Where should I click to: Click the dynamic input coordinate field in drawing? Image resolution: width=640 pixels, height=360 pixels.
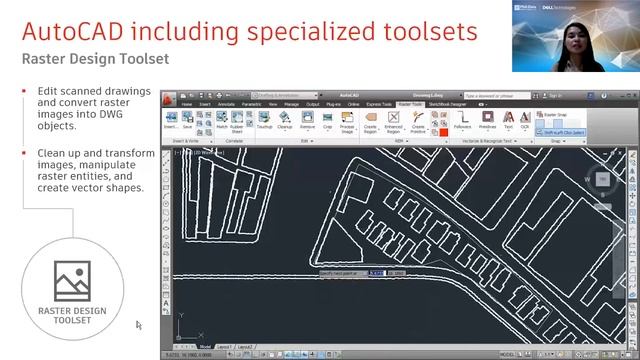click(376, 273)
